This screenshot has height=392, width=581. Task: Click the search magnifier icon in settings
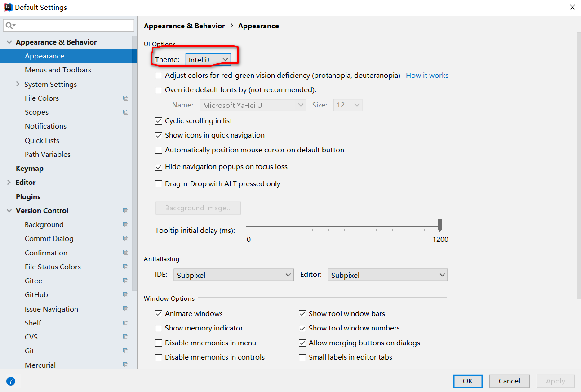tap(9, 26)
